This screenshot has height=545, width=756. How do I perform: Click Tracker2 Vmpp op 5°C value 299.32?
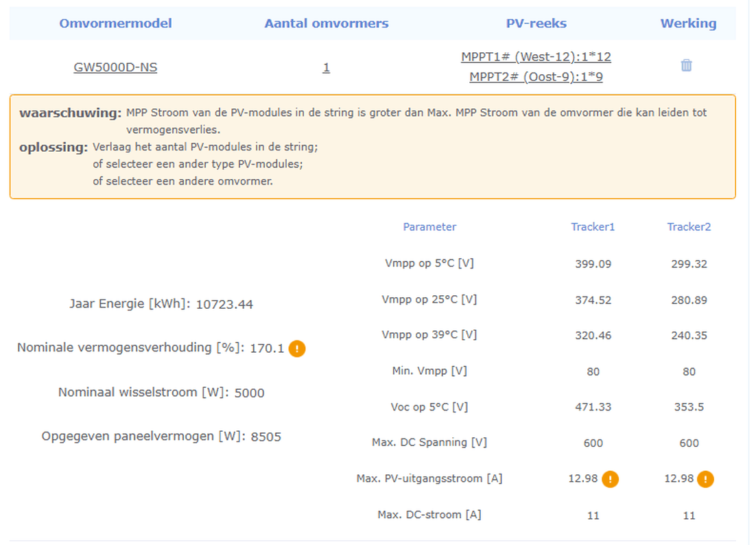(x=689, y=264)
